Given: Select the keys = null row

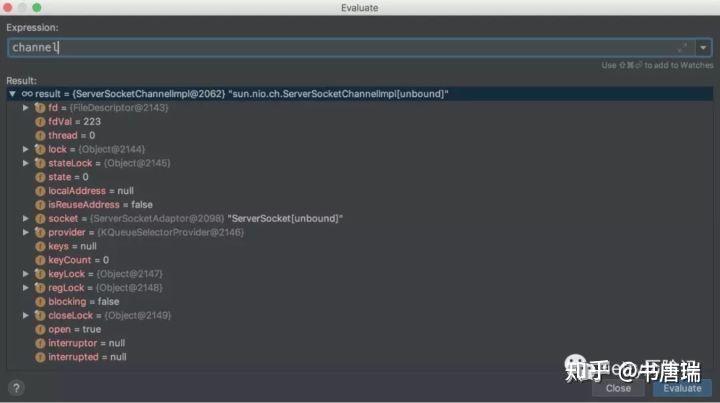Looking at the screenshot, I should click(x=360, y=246).
